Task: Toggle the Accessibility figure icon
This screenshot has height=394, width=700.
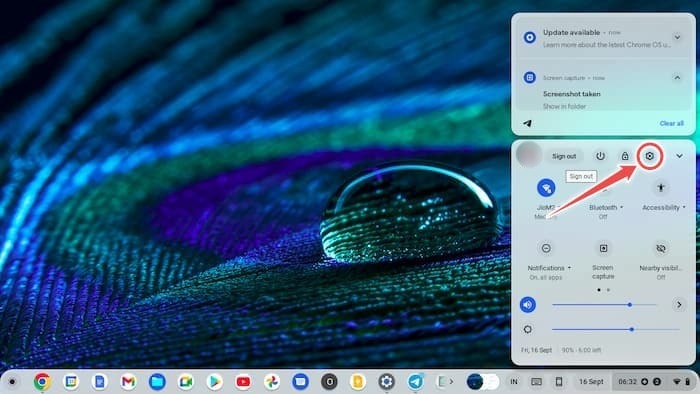Action: (661, 188)
